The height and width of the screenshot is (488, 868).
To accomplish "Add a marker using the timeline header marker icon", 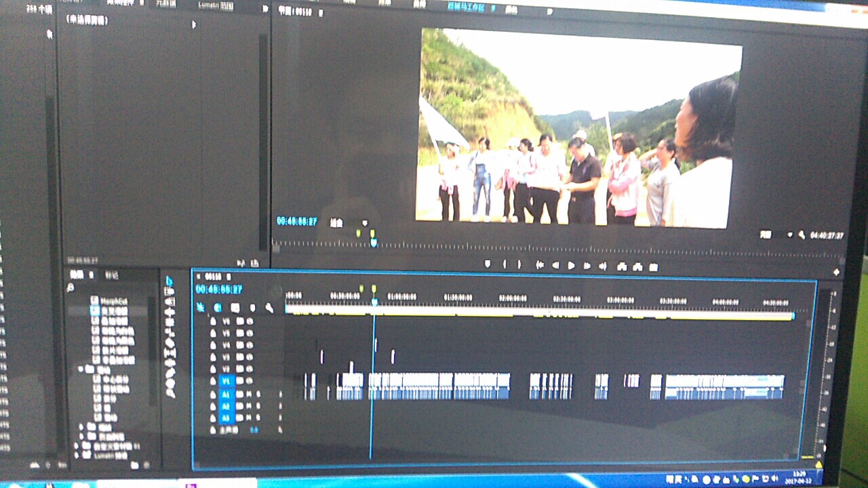I will point(252,308).
